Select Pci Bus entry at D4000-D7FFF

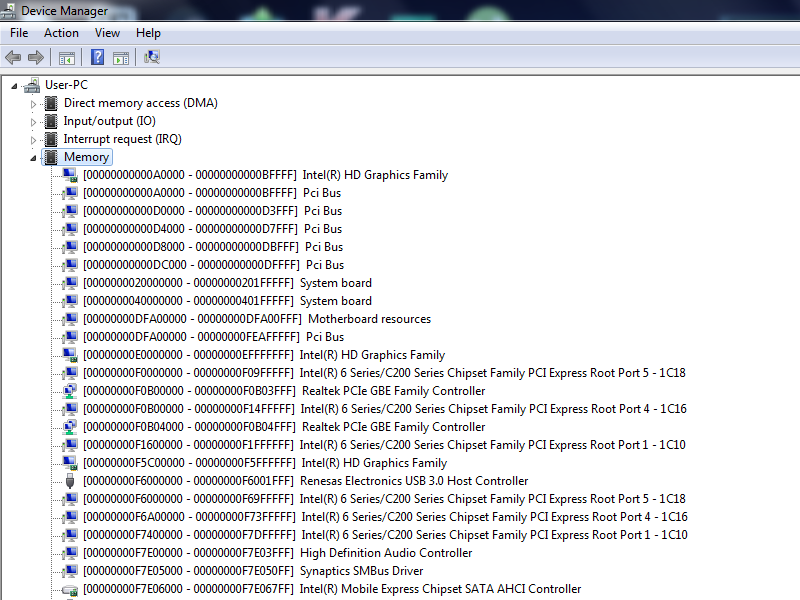[213, 229]
